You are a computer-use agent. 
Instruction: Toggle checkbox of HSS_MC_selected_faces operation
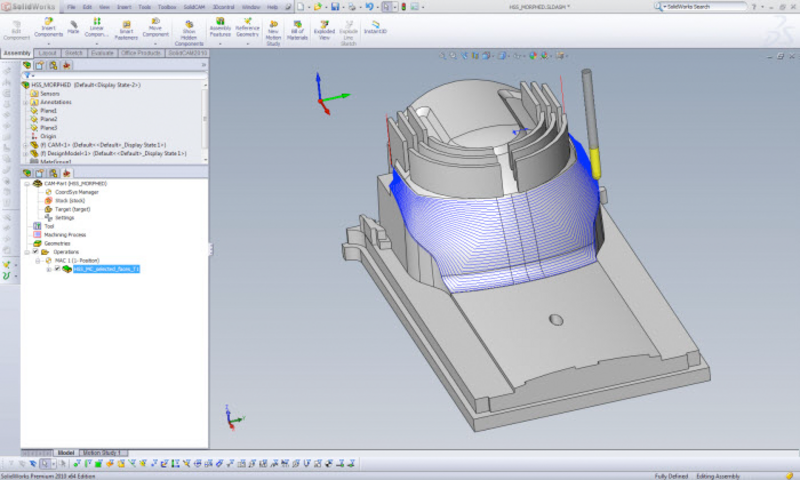coord(57,269)
